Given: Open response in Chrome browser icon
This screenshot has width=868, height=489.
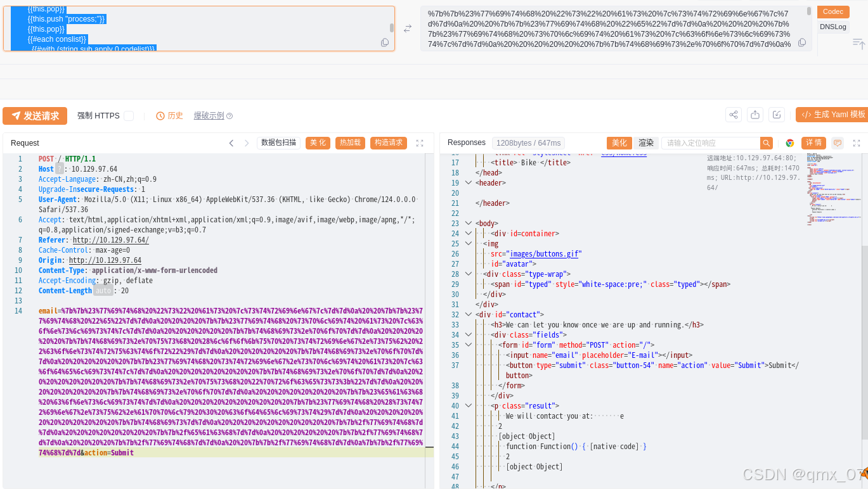Looking at the screenshot, I should click(x=790, y=143).
